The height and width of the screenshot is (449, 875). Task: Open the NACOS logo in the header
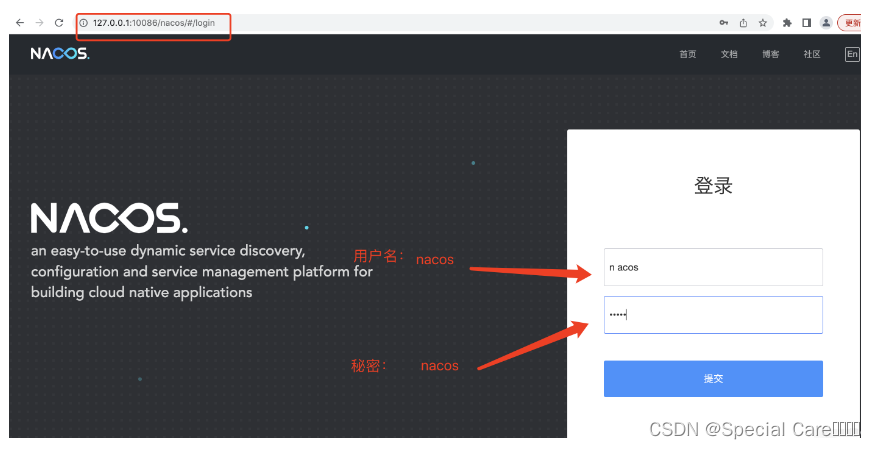pos(60,54)
